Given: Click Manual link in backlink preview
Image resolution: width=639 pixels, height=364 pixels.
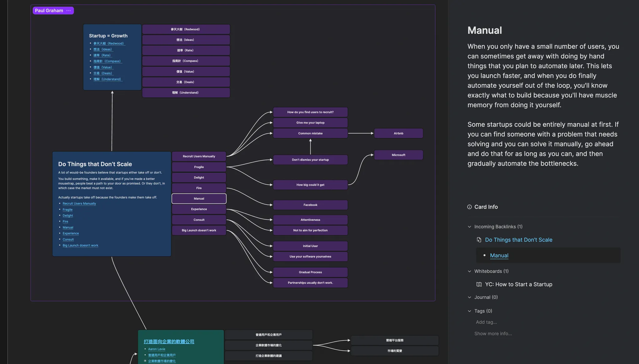Looking at the screenshot, I should point(499,255).
